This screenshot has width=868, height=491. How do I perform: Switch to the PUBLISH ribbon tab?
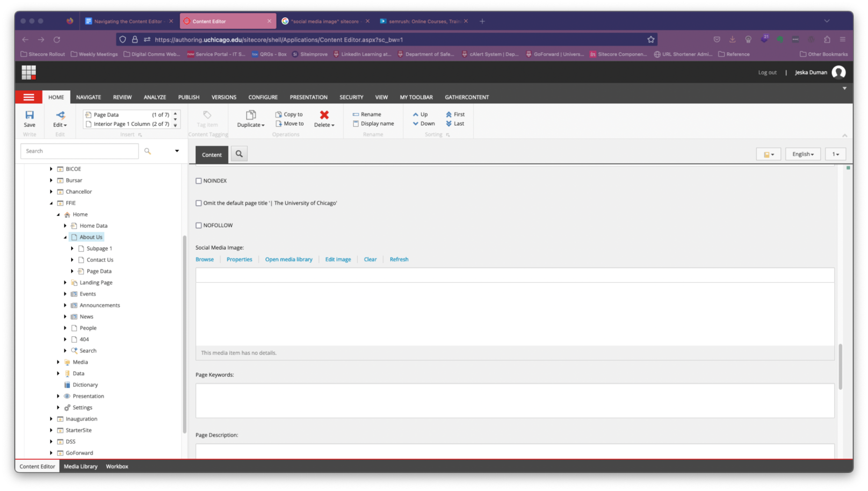(x=188, y=97)
